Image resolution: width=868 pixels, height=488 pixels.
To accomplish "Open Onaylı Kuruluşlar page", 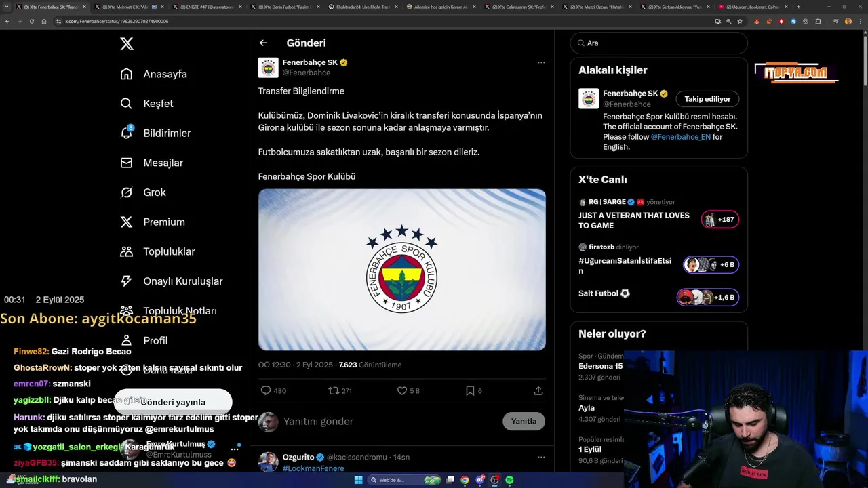I will click(x=171, y=281).
